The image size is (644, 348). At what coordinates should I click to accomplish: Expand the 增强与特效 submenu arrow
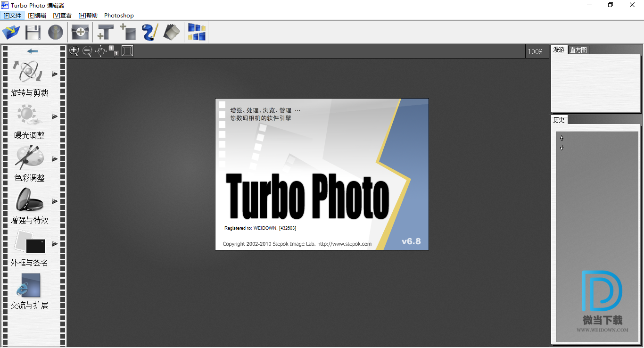point(55,201)
